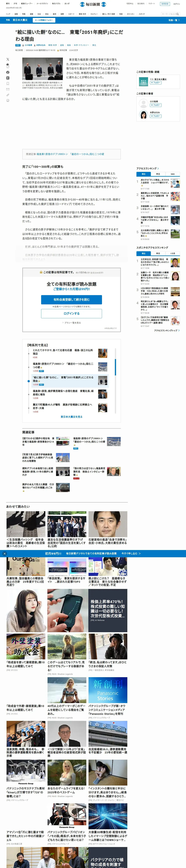Viewport: 186px width, 868px height.
Task: Print the article using printer icon
Action: [8, 100]
